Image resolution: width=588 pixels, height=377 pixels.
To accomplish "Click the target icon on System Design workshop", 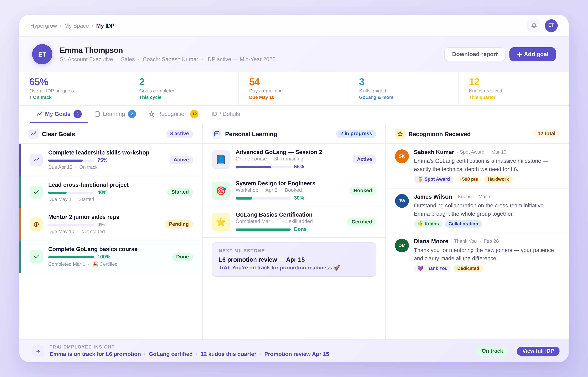I will tap(221, 191).
